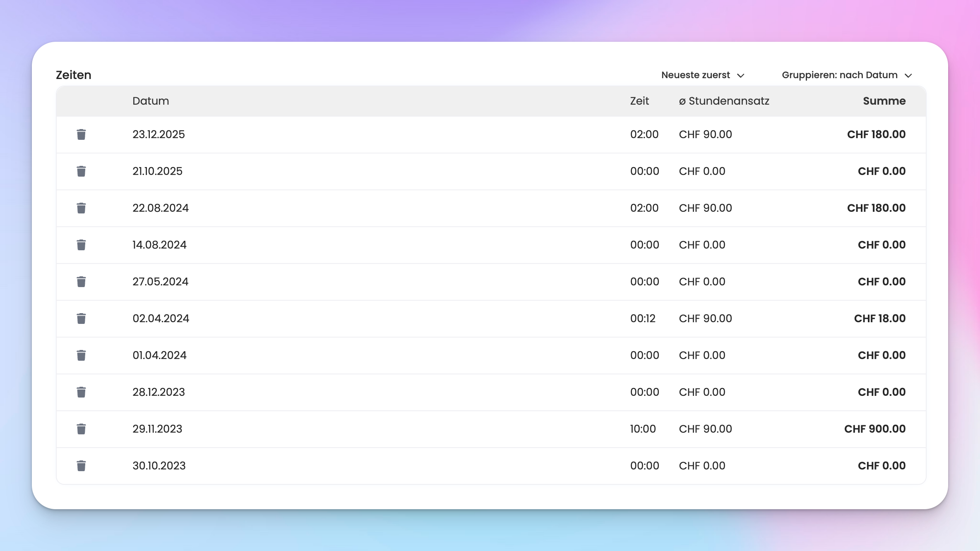Open the Neueste zuerst sort dropdown

tap(695, 75)
